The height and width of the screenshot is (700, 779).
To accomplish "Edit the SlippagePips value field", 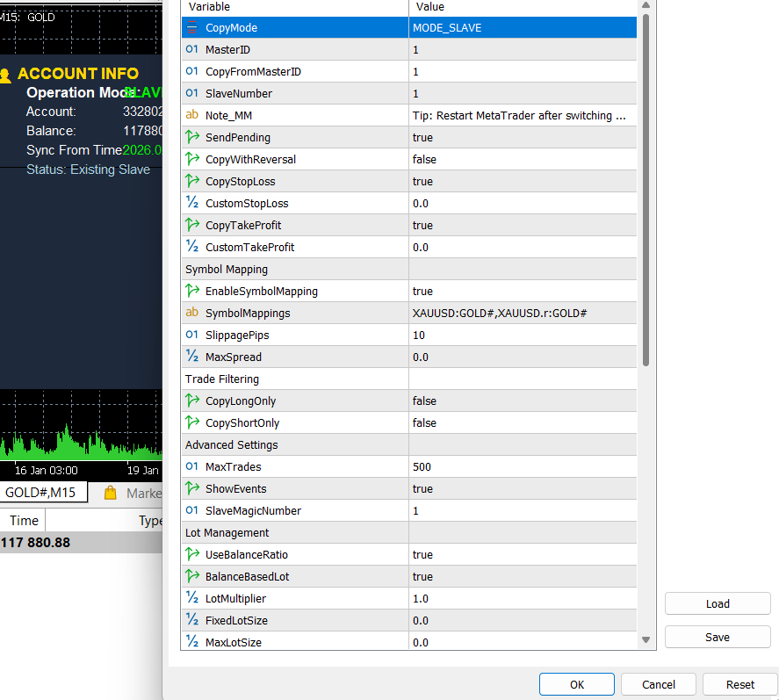I will 523,335.
